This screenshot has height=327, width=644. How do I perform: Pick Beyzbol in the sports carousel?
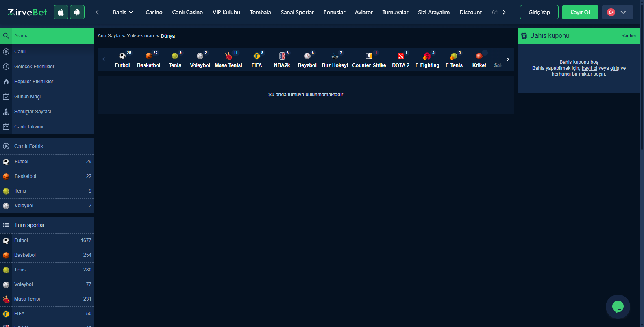point(307,60)
